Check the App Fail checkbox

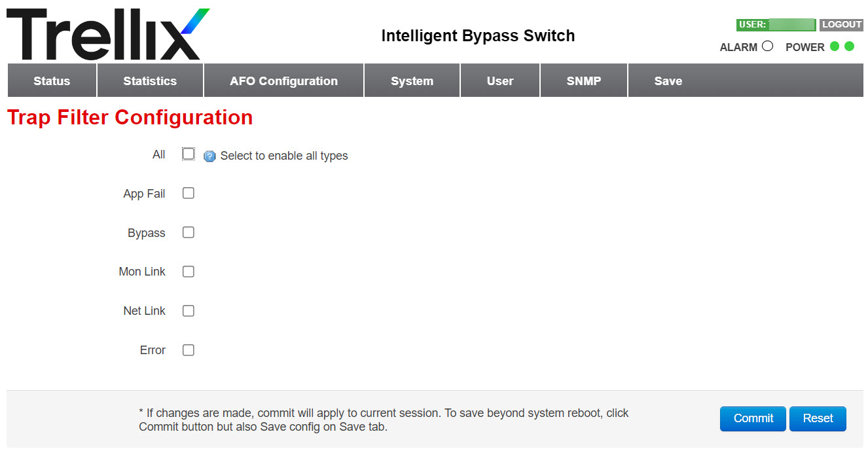[189, 193]
